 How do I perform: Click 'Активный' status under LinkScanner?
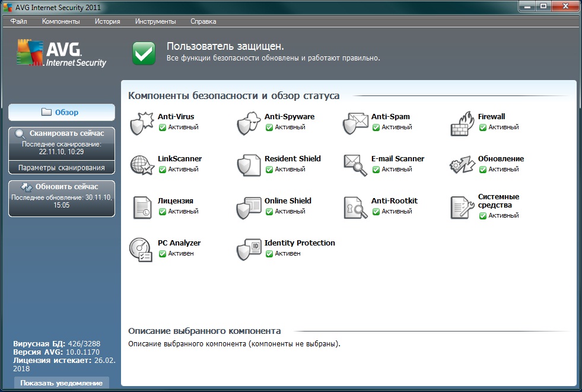[x=183, y=169]
